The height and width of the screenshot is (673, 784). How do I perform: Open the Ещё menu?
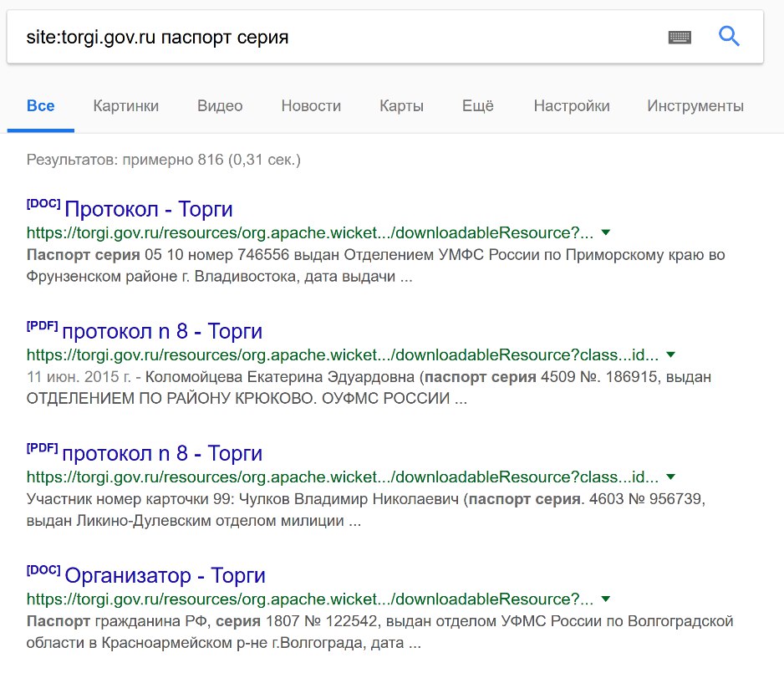tap(477, 106)
